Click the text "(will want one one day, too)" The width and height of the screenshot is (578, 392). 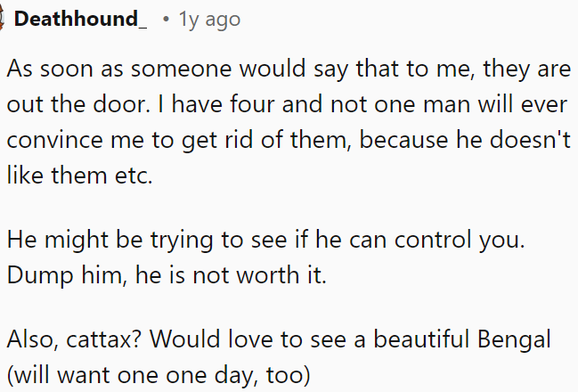point(159,376)
